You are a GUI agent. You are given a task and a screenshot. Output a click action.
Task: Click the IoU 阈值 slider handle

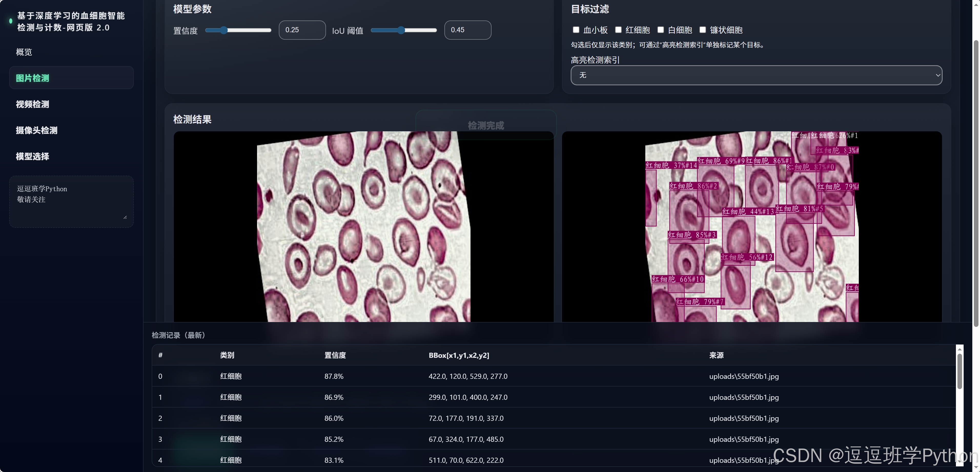point(401,30)
